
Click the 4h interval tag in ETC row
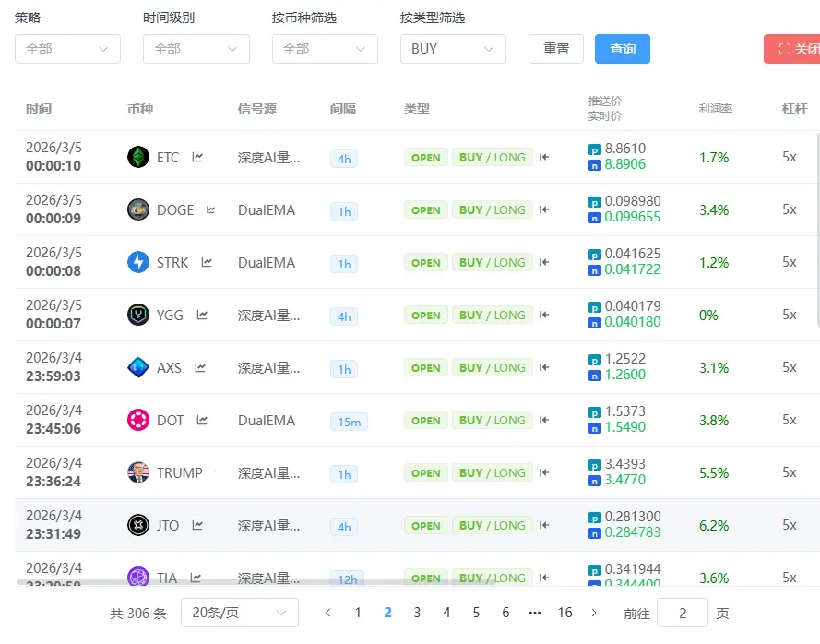click(x=344, y=159)
